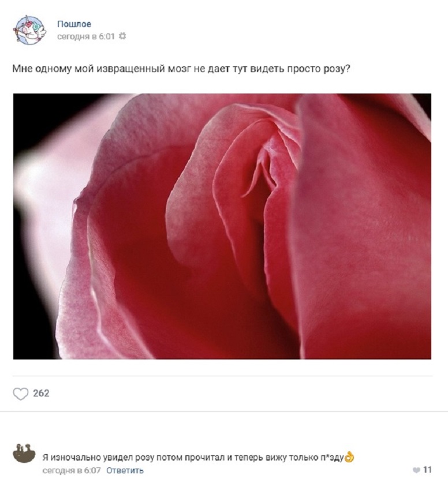Click the word Мне starting the caption

pos(23,69)
